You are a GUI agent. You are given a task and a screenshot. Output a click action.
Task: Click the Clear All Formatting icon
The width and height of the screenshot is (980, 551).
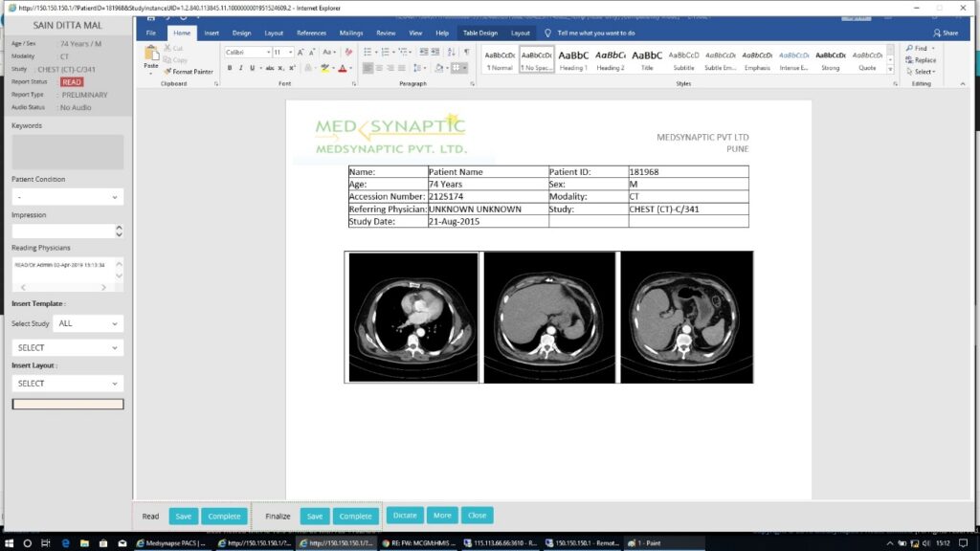pyautogui.click(x=347, y=52)
